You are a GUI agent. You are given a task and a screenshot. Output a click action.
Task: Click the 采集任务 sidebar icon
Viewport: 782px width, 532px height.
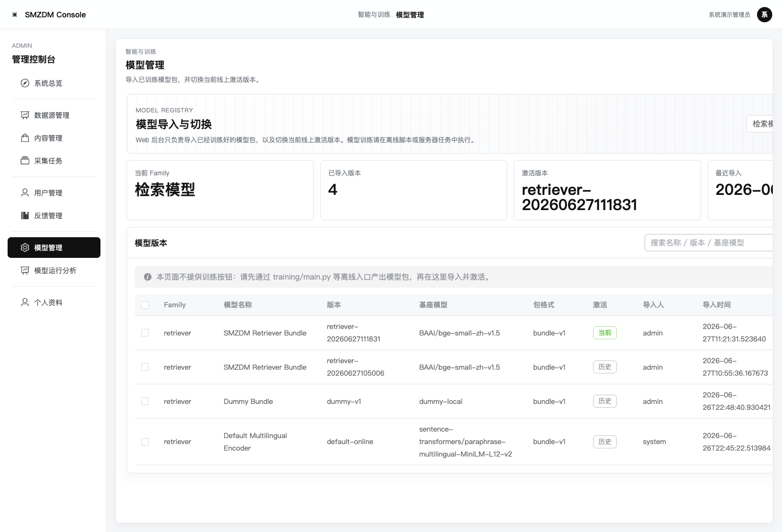25,161
